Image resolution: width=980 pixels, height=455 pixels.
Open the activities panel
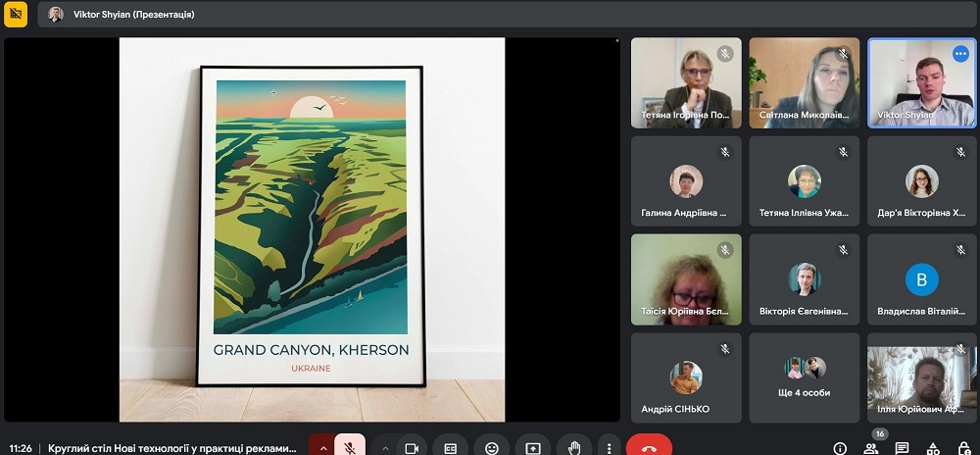point(933,448)
